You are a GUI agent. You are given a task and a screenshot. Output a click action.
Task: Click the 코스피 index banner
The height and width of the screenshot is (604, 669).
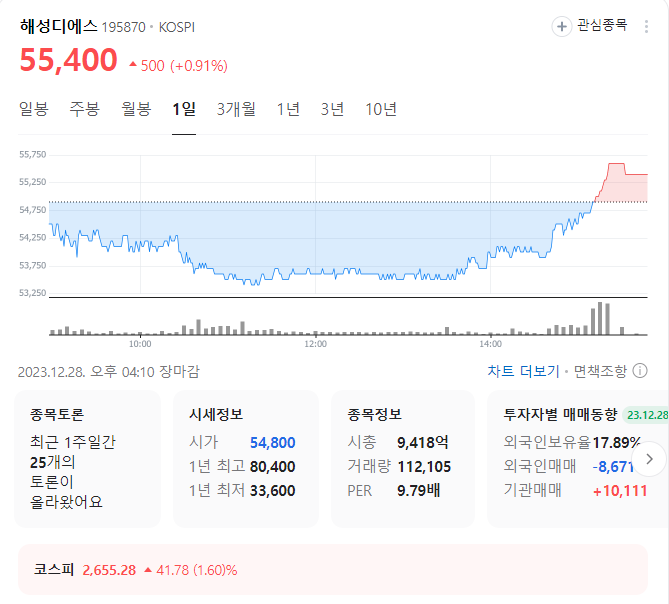pos(333,569)
